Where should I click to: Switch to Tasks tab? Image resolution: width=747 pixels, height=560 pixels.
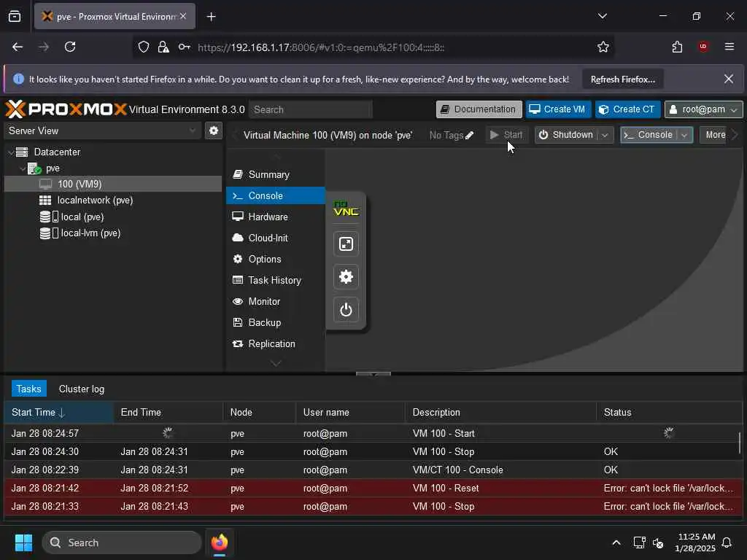[x=28, y=389]
